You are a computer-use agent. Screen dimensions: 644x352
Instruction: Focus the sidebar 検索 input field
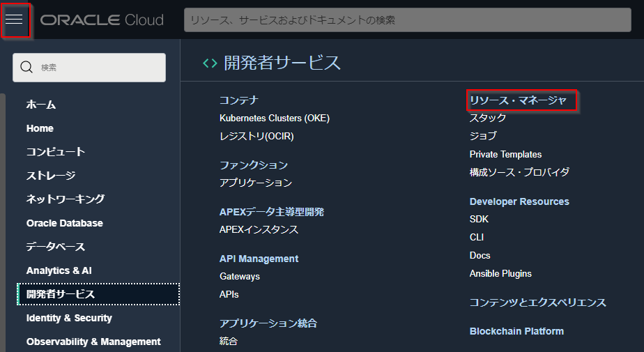pos(98,68)
